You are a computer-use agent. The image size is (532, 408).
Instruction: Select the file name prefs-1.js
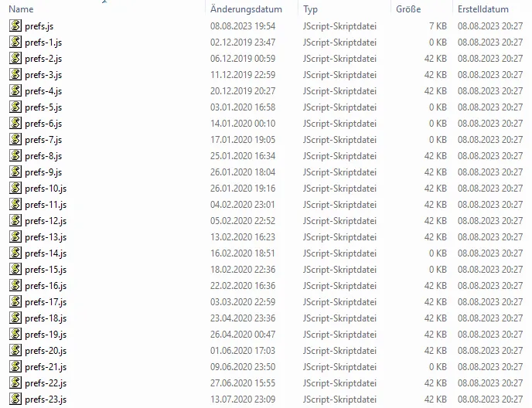coord(43,42)
